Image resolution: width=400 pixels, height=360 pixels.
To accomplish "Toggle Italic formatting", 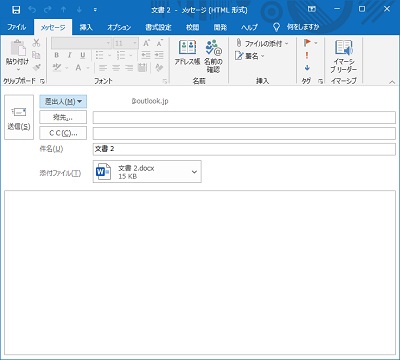I will point(69,55).
